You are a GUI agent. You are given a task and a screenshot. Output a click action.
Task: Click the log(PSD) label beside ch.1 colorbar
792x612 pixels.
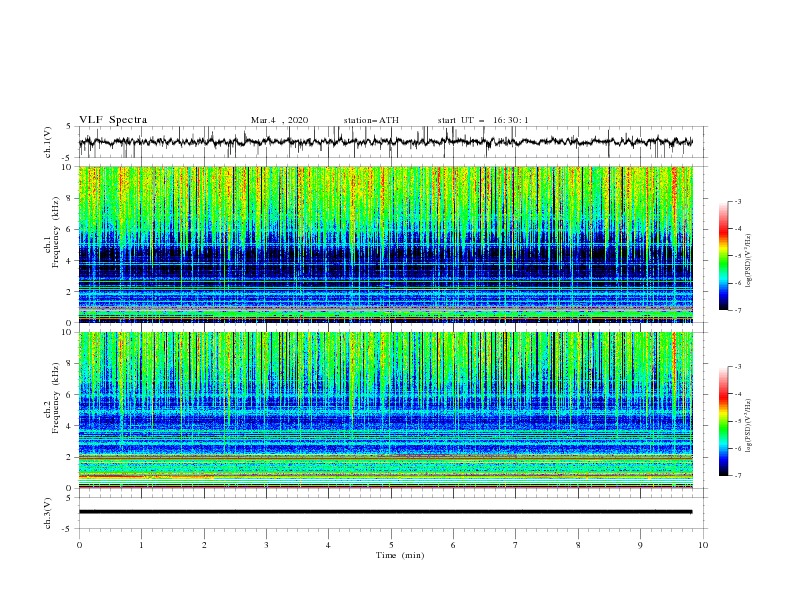coord(748,261)
